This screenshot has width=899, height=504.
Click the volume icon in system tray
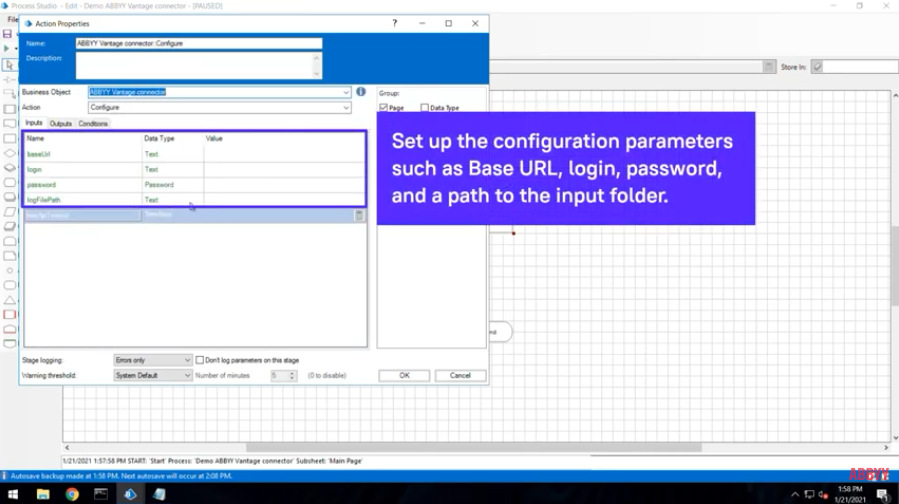823,494
